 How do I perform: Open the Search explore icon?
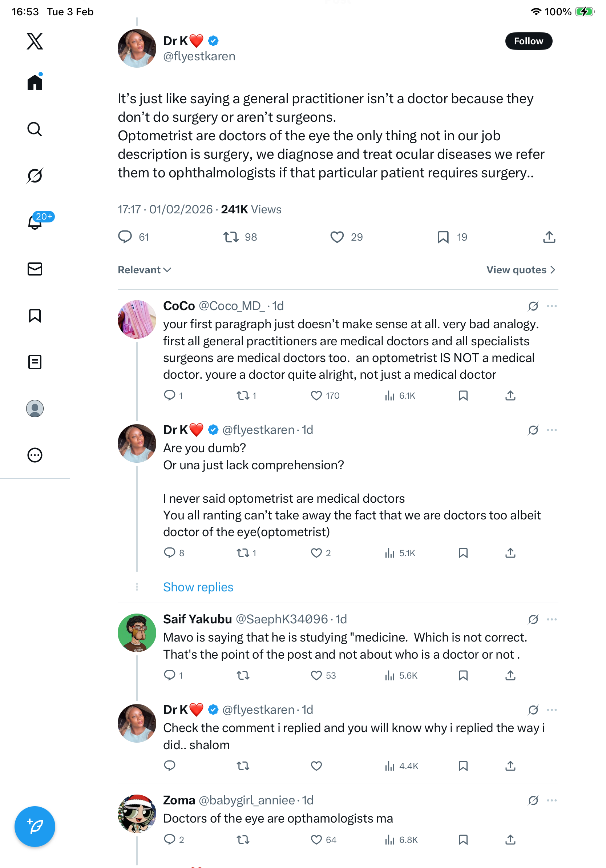35,129
